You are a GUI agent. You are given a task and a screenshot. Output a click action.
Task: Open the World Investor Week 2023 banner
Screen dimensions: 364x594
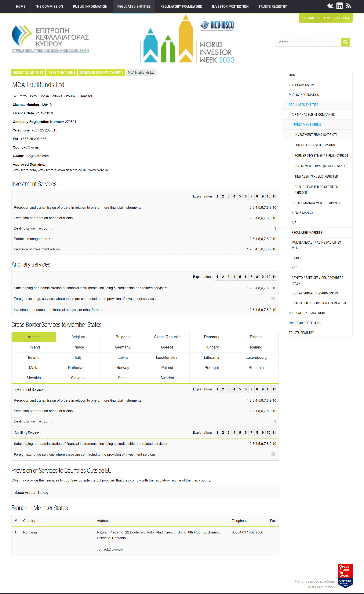(187, 39)
